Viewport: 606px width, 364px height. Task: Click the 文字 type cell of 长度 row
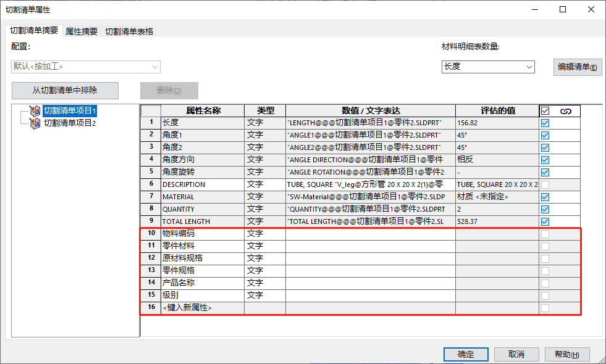coord(265,123)
